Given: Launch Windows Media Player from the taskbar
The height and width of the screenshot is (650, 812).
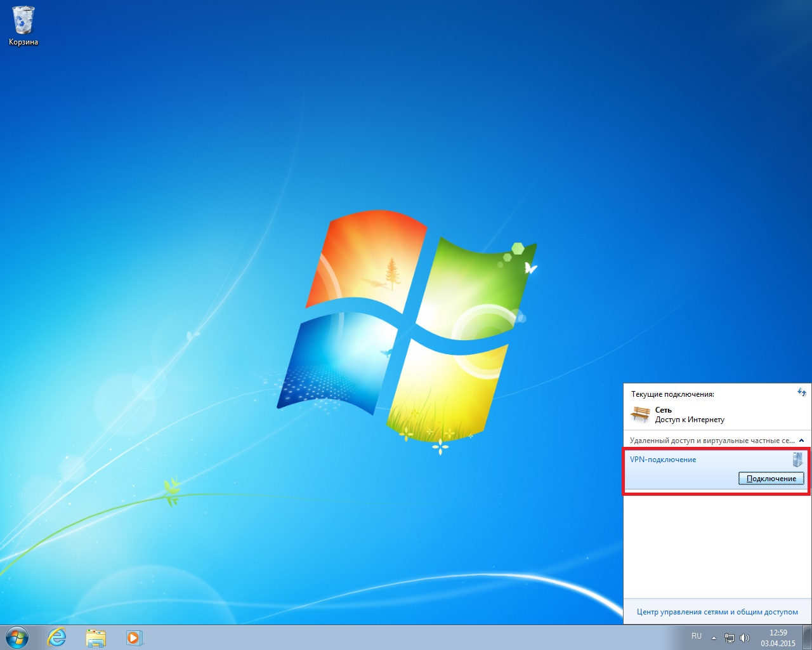Looking at the screenshot, I should click(134, 637).
